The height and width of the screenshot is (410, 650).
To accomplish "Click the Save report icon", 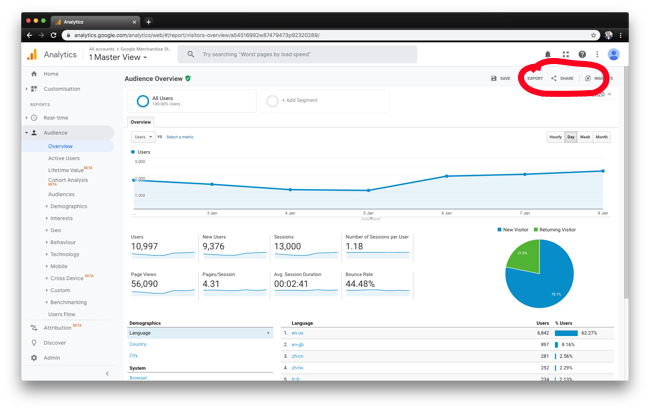I will (x=493, y=78).
